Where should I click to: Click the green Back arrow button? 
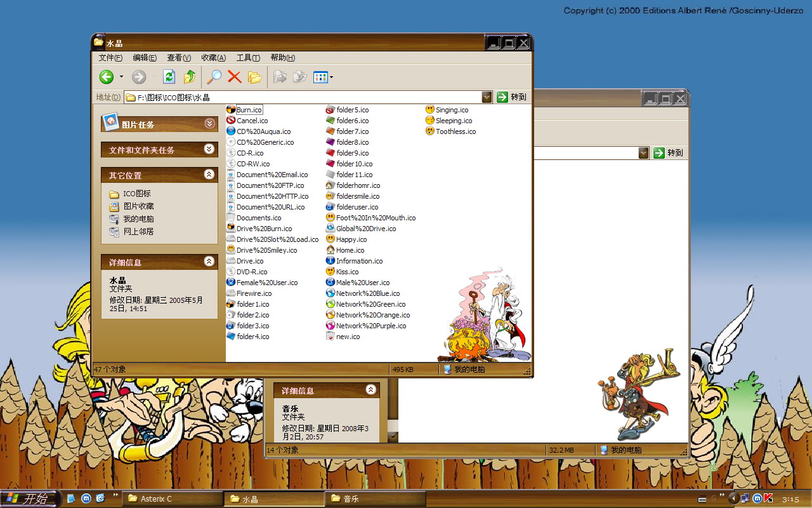(107, 77)
